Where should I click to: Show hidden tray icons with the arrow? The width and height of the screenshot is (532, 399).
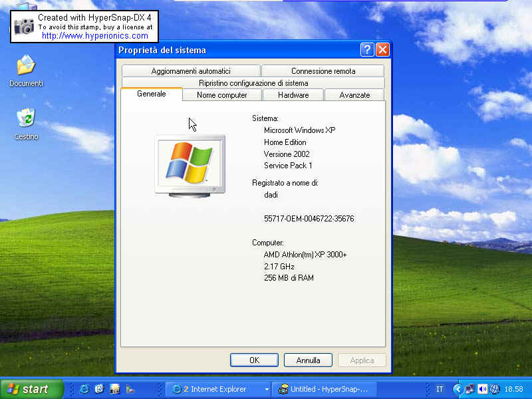[458, 389]
